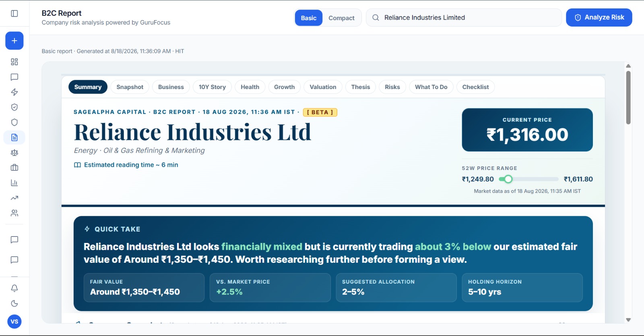644x336 pixels.
Task: Click the 52W high value ₹1,611.80
Action: [x=578, y=179]
